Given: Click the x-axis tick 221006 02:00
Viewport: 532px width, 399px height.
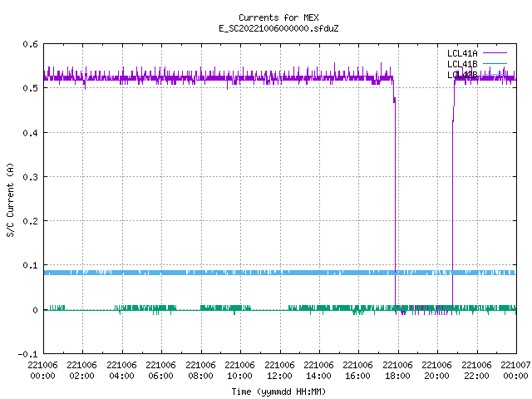Looking at the screenshot, I should pyautogui.click(x=82, y=370).
